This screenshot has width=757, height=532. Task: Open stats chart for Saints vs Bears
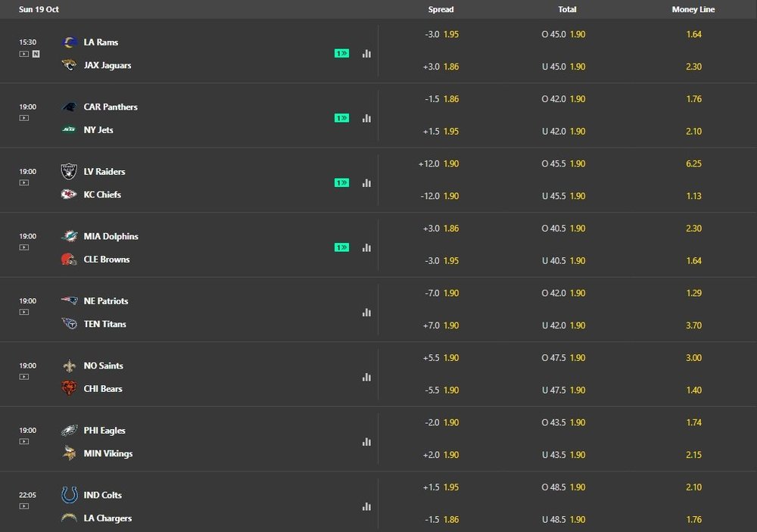pos(366,377)
